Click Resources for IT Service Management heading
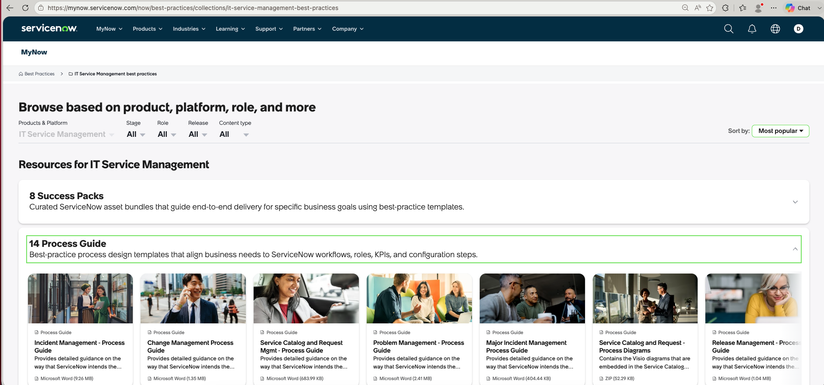 114,164
